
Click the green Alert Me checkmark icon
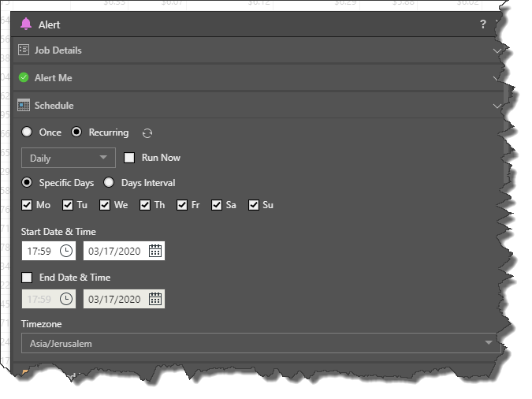click(24, 77)
